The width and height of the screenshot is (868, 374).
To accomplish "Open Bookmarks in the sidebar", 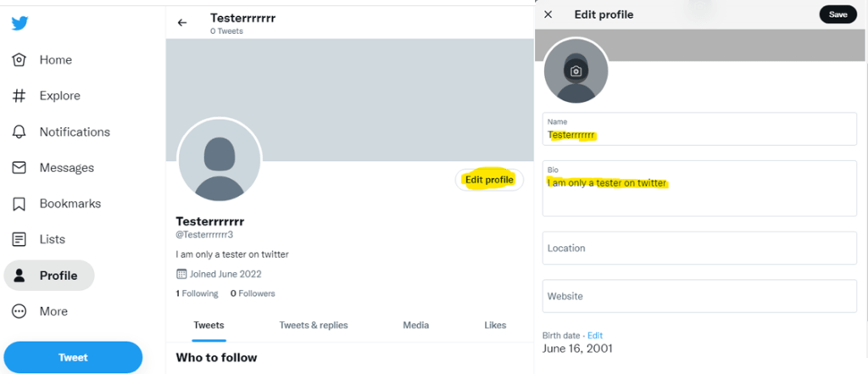I will (x=57, y=204).
